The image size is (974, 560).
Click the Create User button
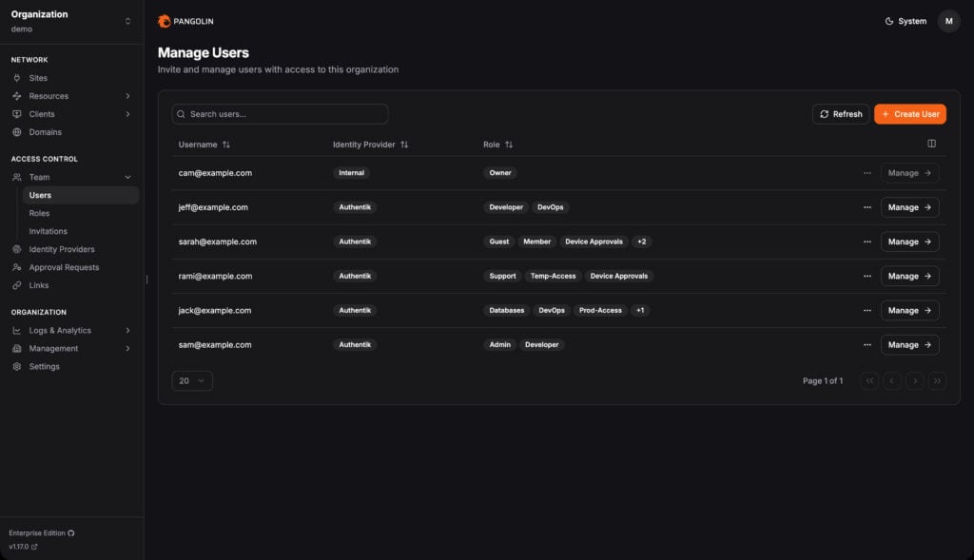point(909,113)
